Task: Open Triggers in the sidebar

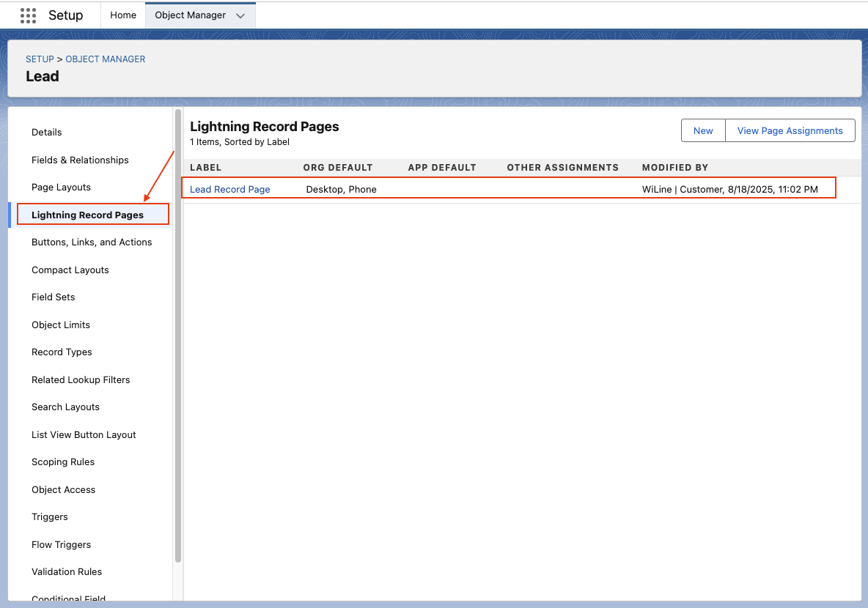Action: pos(50,517)
